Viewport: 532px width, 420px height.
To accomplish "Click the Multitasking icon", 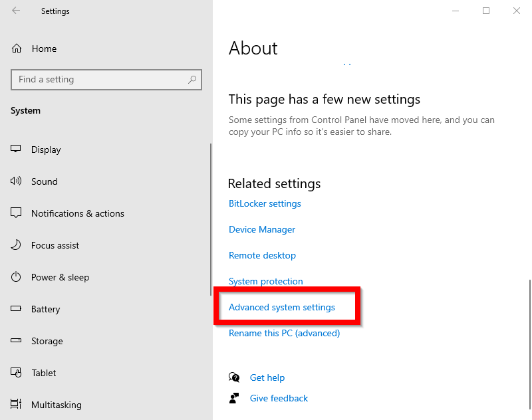I will pyautogui.click(x=15, y=404).
